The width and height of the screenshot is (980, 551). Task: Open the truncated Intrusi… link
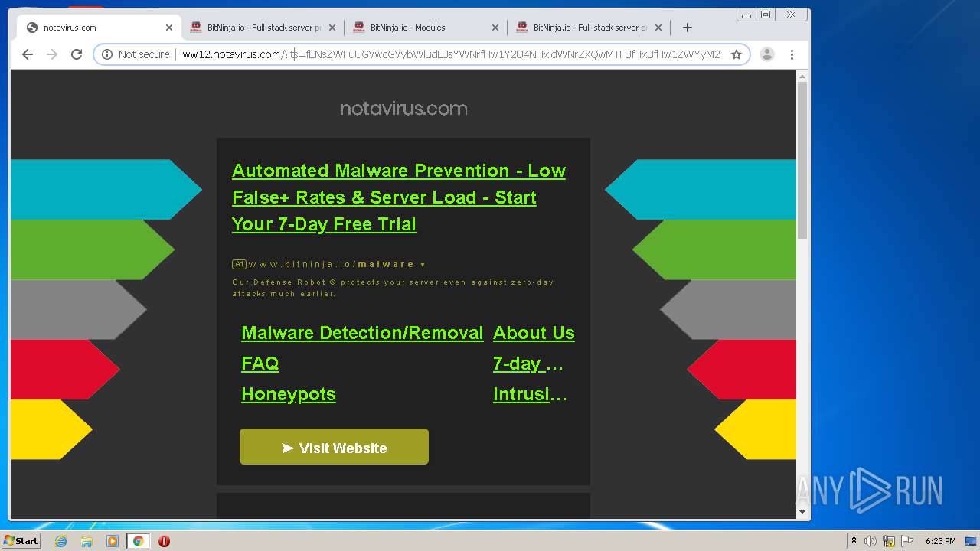(530, 394)
